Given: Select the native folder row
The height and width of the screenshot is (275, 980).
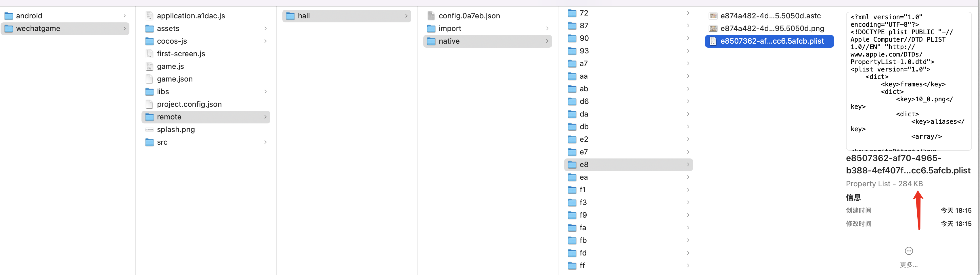Looking at the screenshot, I should click(x=487, y=41).
